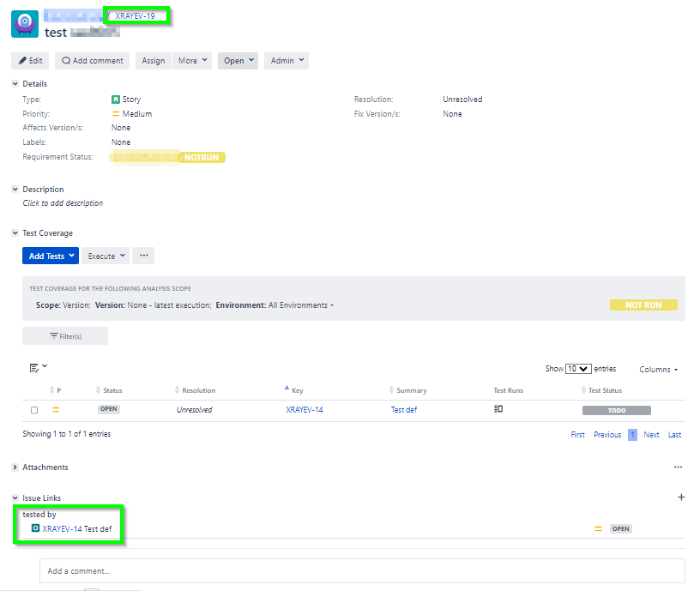Go to Last page of entries
This screenshot has width=700, height=591.
click(x=674, y=435)
